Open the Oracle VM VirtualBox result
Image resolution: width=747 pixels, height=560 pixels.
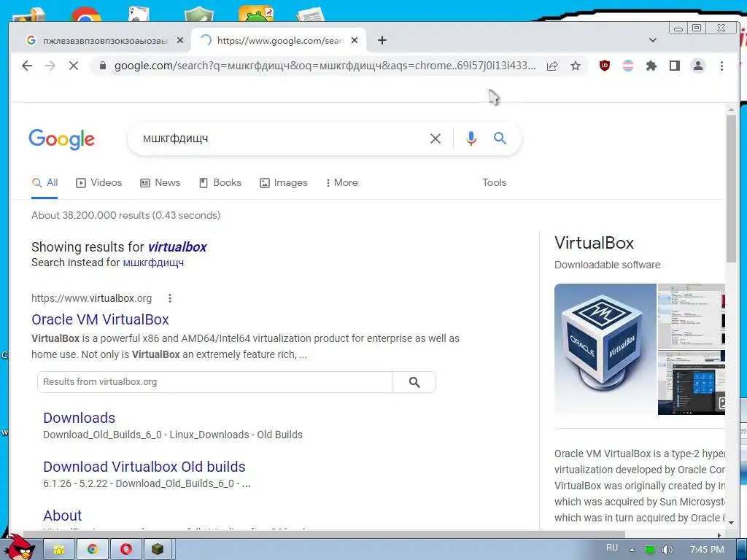(100, 319)
